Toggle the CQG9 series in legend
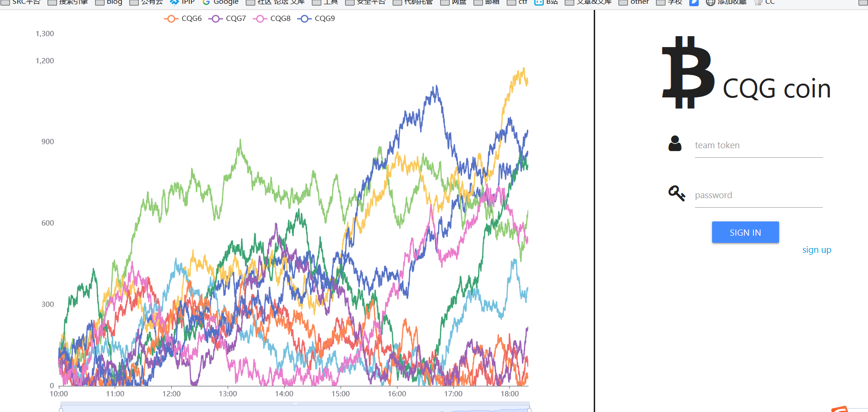868x412 pixels. 316,19
